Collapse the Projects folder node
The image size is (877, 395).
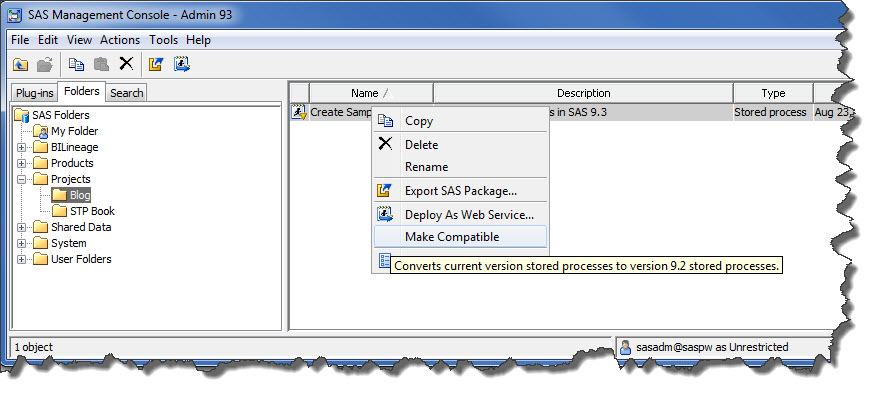(x=21, y=180)
